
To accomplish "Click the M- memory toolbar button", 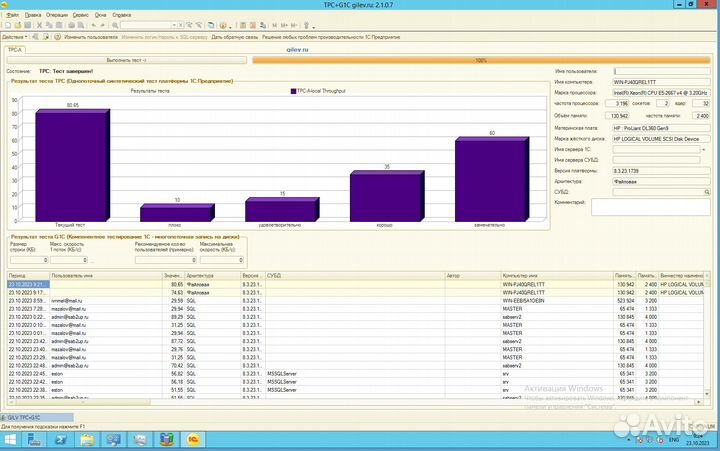I will tap(294, 25).
